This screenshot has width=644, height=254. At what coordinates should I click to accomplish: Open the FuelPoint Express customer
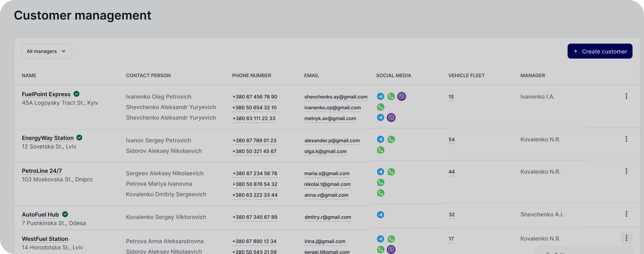[x=46, y=94]
